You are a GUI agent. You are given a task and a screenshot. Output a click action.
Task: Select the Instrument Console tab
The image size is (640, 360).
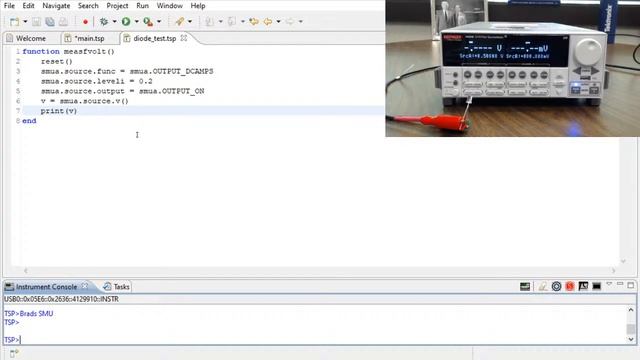(x=46, y=287)
